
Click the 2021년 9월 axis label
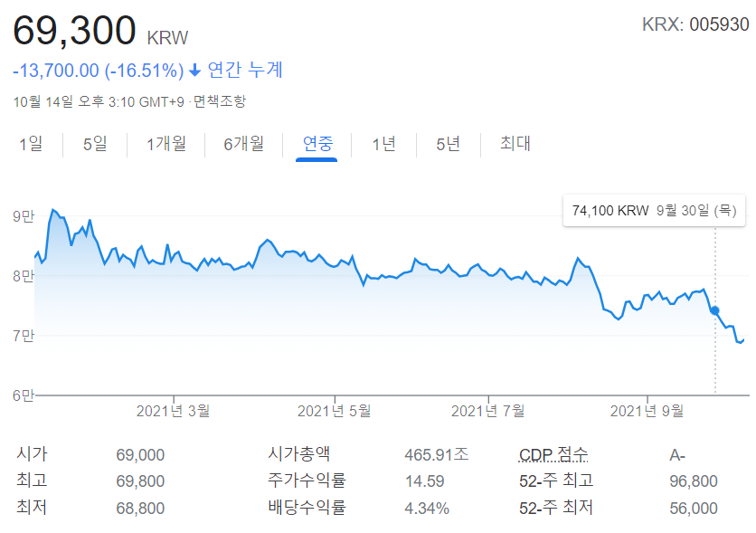tap(647, 411)
